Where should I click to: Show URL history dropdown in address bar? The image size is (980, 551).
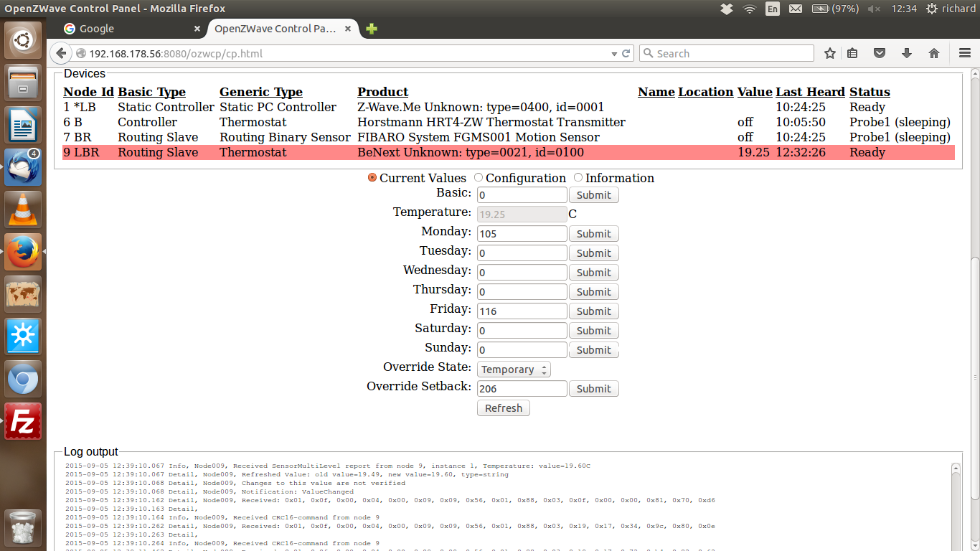(x=614, y=54)
